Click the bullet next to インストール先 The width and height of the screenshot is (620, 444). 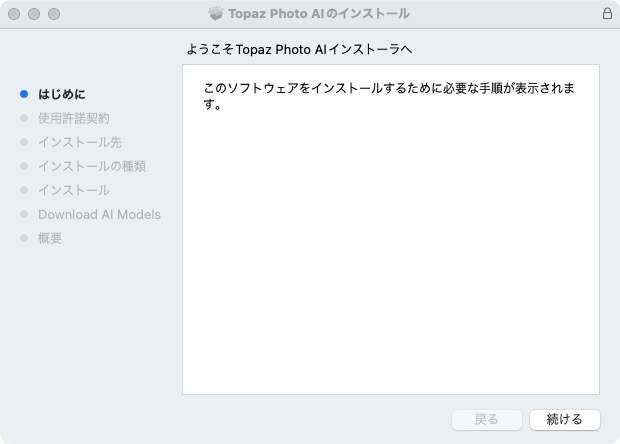pyautogui.click(x=24, y=142)
